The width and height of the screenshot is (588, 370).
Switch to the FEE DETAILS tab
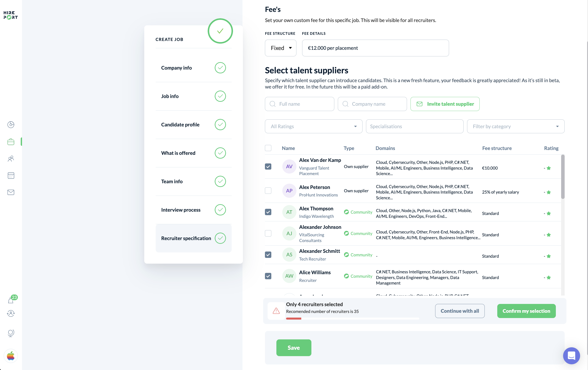pyautogui.click(x=314, y=33)
